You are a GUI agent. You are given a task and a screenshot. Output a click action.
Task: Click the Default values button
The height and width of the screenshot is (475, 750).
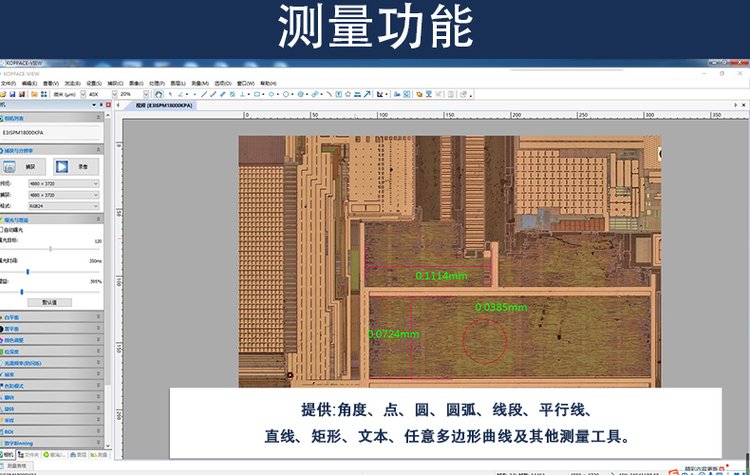(50, 302)
